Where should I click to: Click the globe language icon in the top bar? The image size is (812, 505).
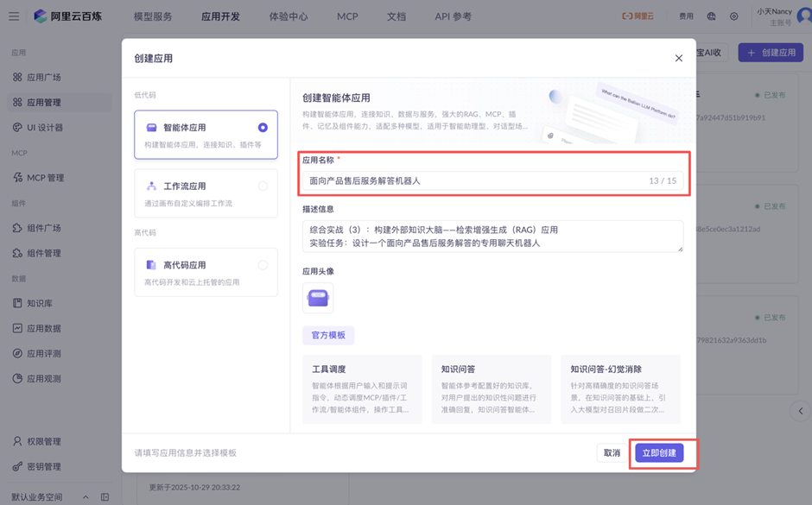pos(712,16)
